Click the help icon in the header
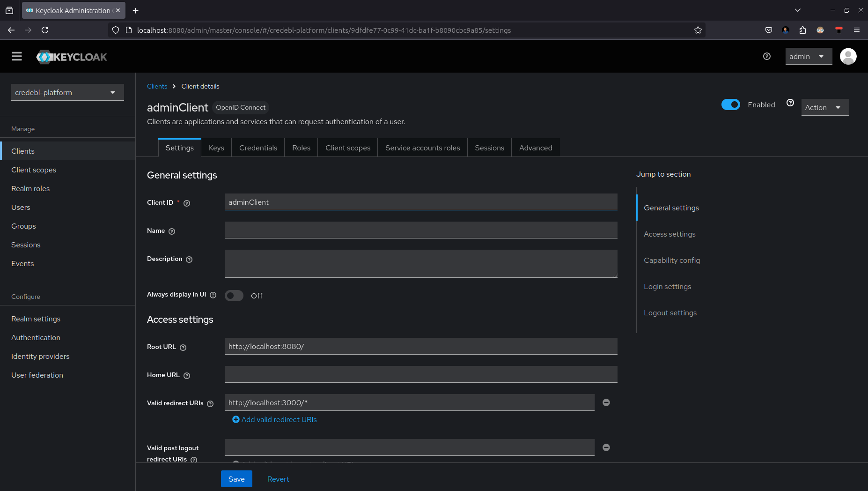Screen dimensions: 868x491 click(x=766, y=57)
